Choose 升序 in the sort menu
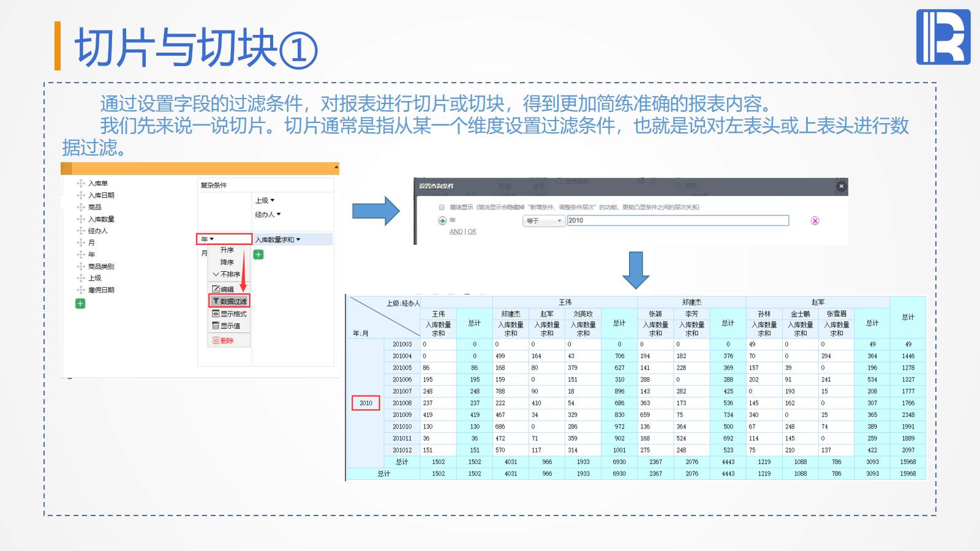This screenshot has height=551, width=980. tap(227, 250)
